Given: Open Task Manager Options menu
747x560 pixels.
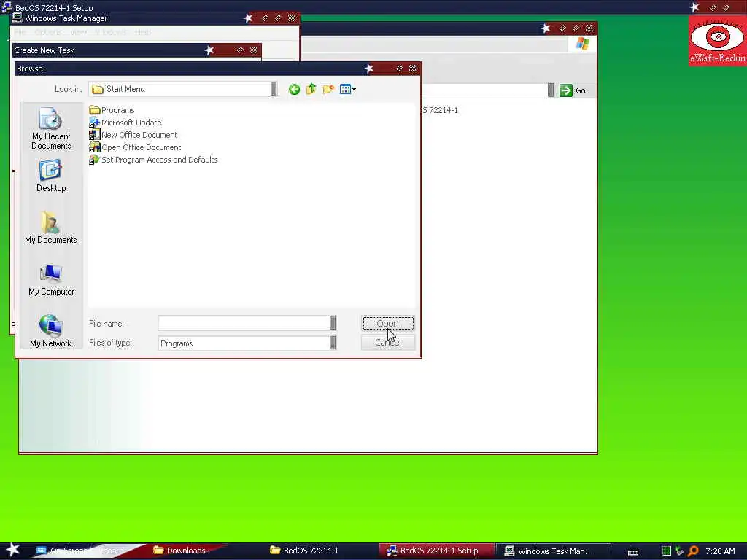Looking at the screenshot, I should (48, 32).
